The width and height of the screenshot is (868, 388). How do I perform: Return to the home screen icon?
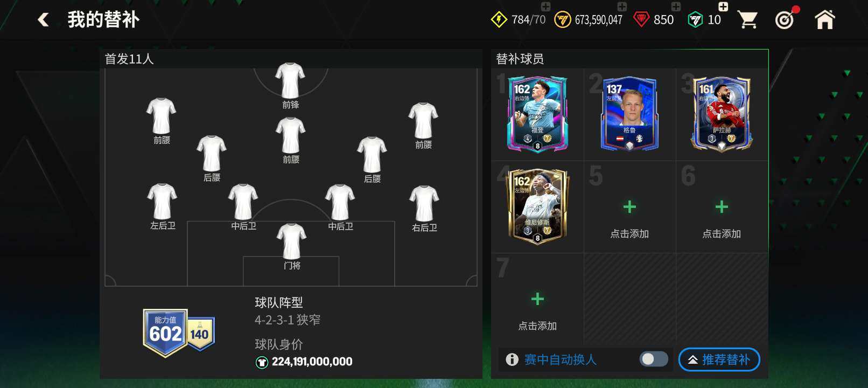click(824, 19)
